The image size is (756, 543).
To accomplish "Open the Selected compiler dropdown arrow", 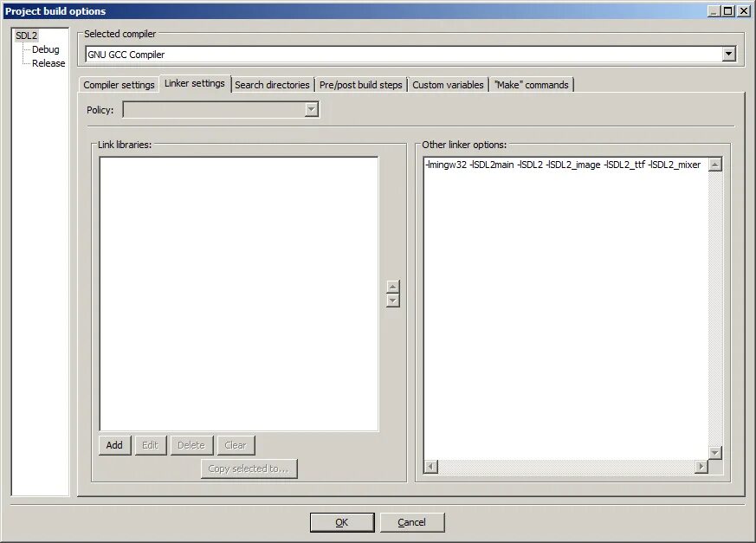I will coord(728,54).
